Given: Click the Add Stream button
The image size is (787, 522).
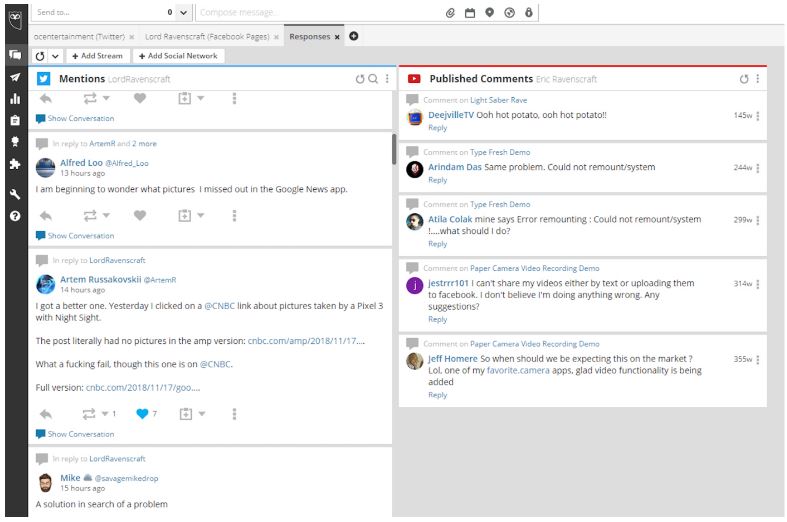Looking at the screenshot, I should coord(97,56).
